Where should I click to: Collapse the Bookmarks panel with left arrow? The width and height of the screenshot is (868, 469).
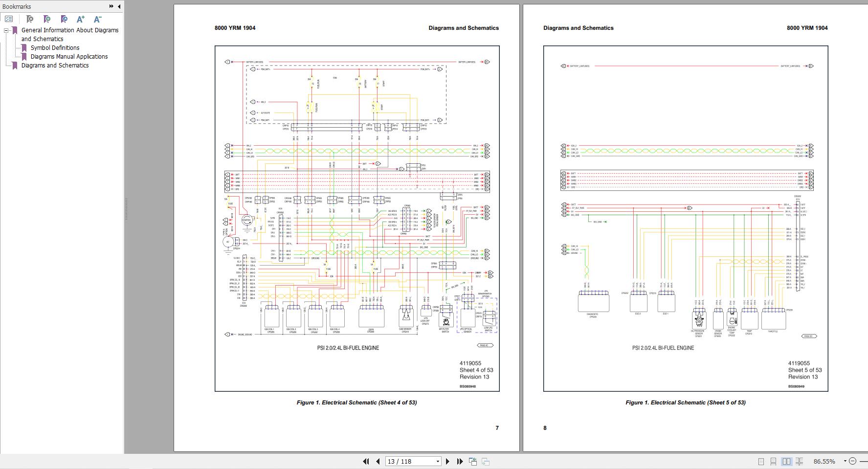tap(119, 6)
